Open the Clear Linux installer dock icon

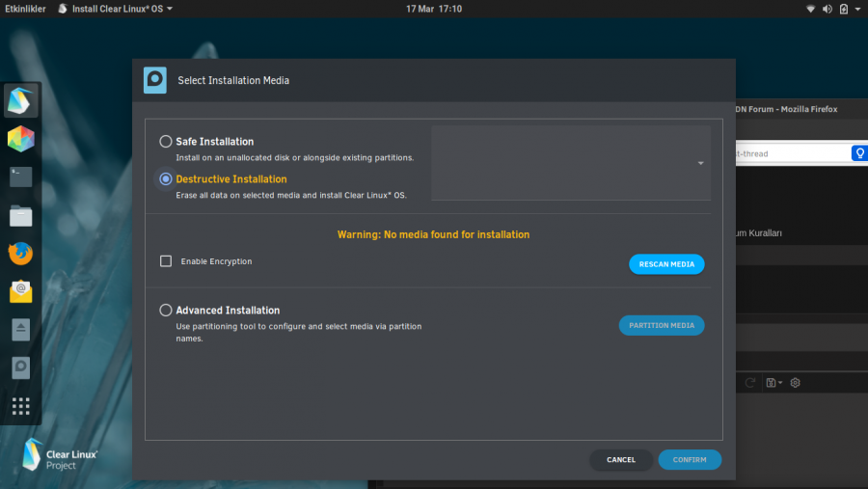pyautogui.click(x=21, y=99)
